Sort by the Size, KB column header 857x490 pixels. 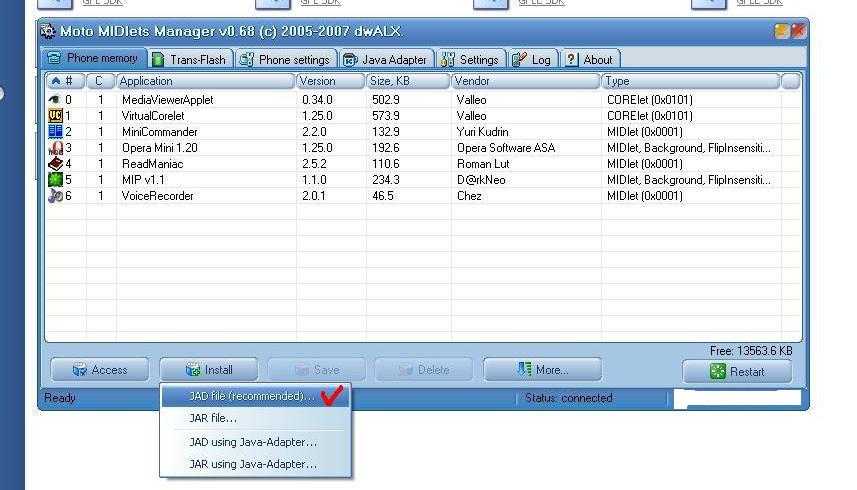click(x=408, y=81)
